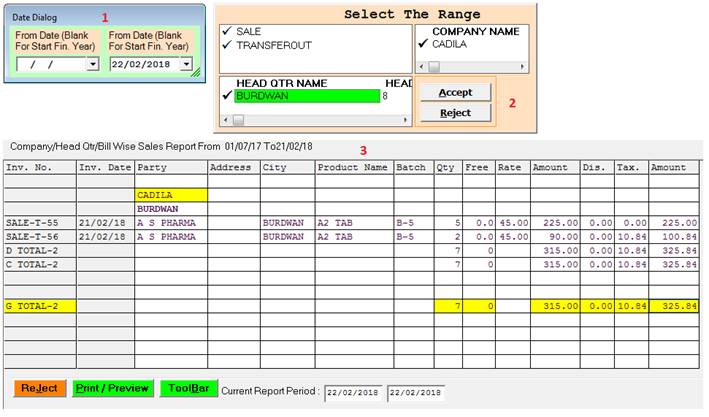Click the blank From Date input field
The image size is (709, 417).
click(52, 64)
